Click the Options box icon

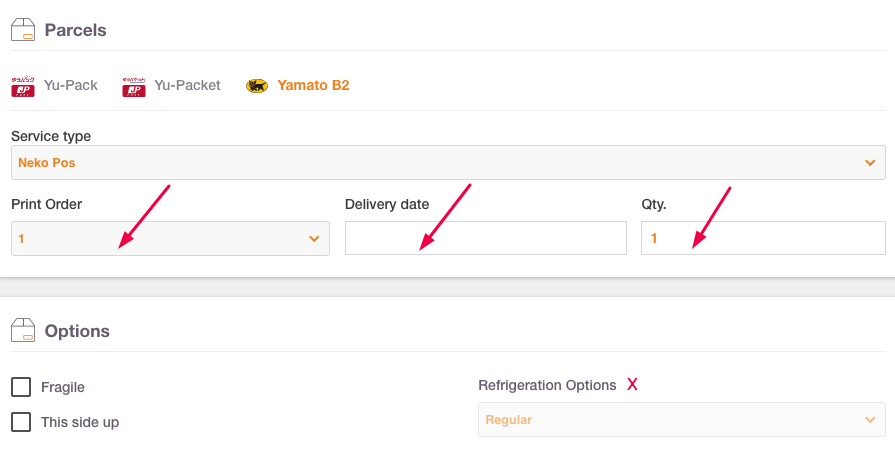23,330
